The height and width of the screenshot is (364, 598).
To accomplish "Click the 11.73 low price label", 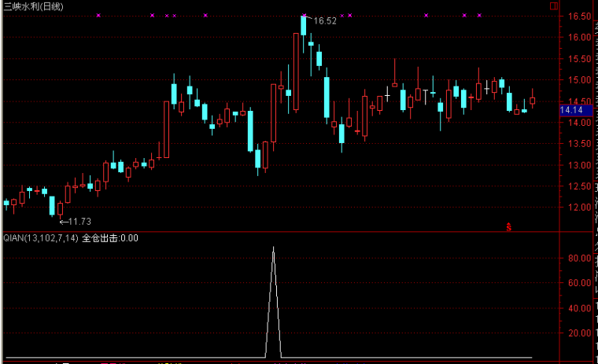I will pos(79,222).
